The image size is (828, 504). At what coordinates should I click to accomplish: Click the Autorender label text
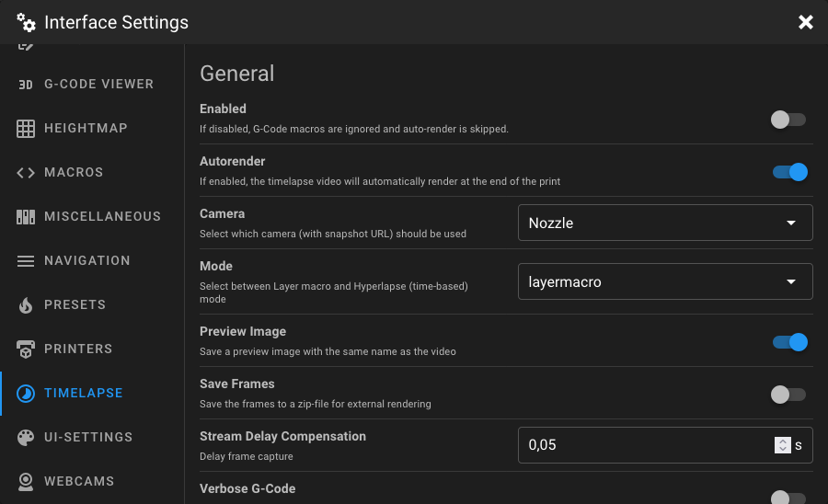coord(233,161)
